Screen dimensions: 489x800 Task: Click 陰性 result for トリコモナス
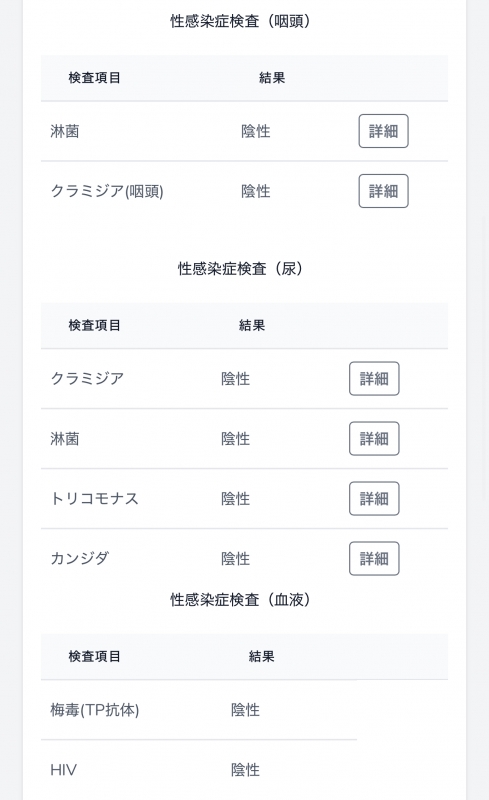(x=236, y=498)
